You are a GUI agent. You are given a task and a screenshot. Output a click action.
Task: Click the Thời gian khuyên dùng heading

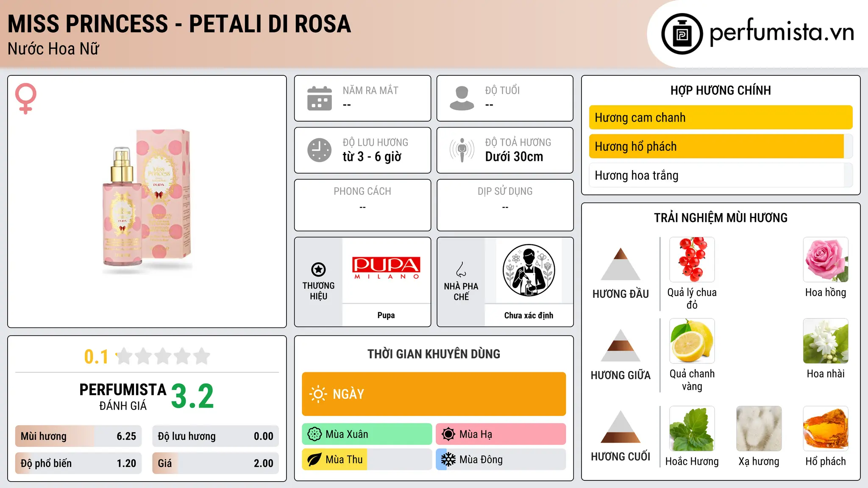tap(434, 354)
